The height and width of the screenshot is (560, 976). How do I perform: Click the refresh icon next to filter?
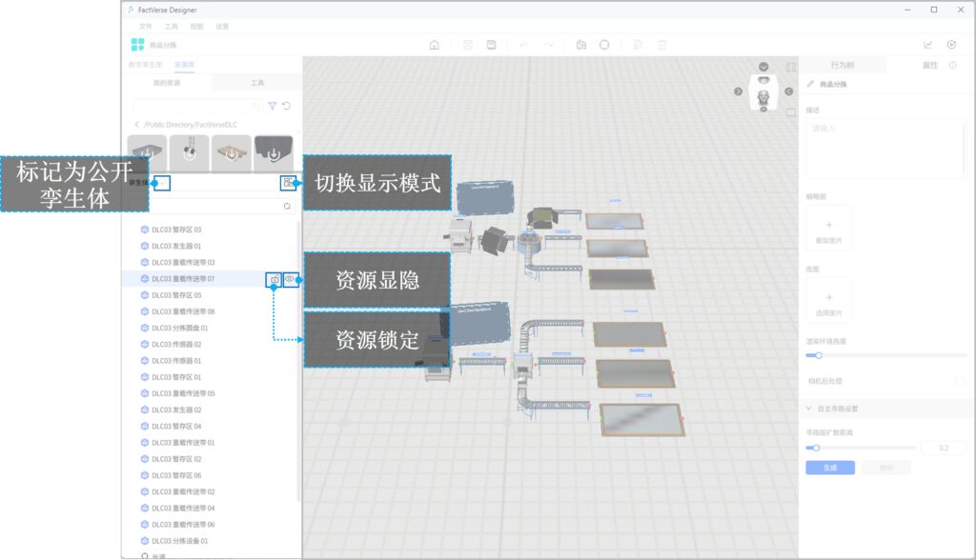287,106
